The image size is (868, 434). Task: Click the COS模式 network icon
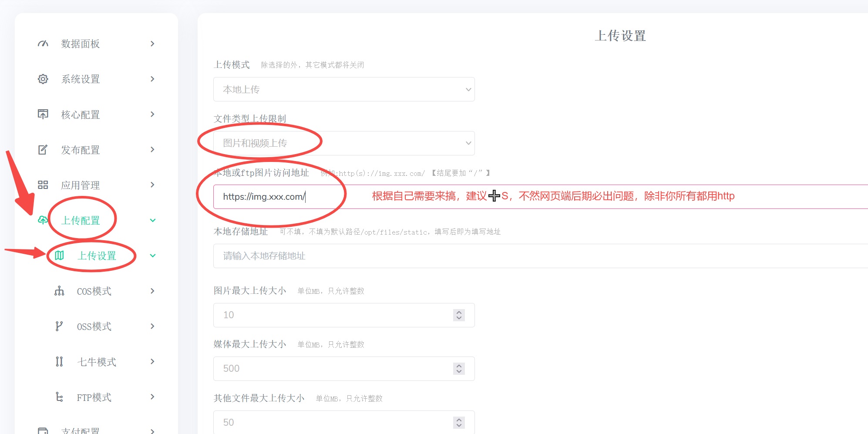point(60,291)
